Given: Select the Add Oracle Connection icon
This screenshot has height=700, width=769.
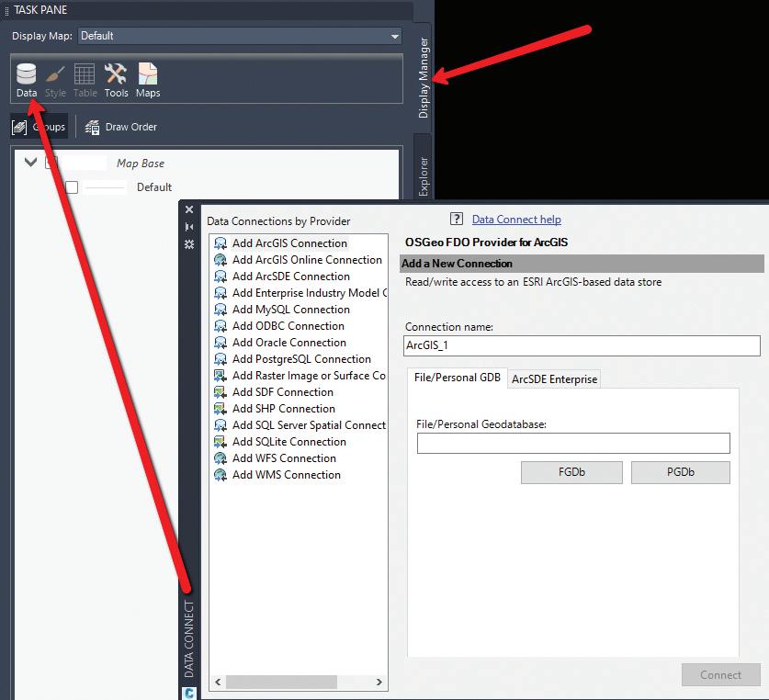Looking at the screenshot, I should coord(221,343).
